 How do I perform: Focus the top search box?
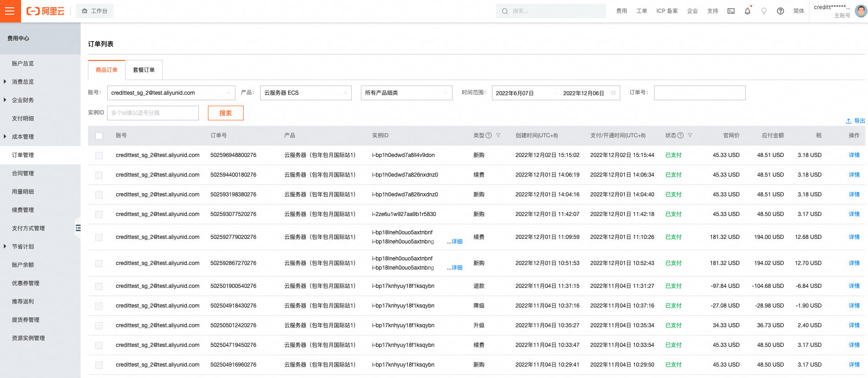click(551, 11)
